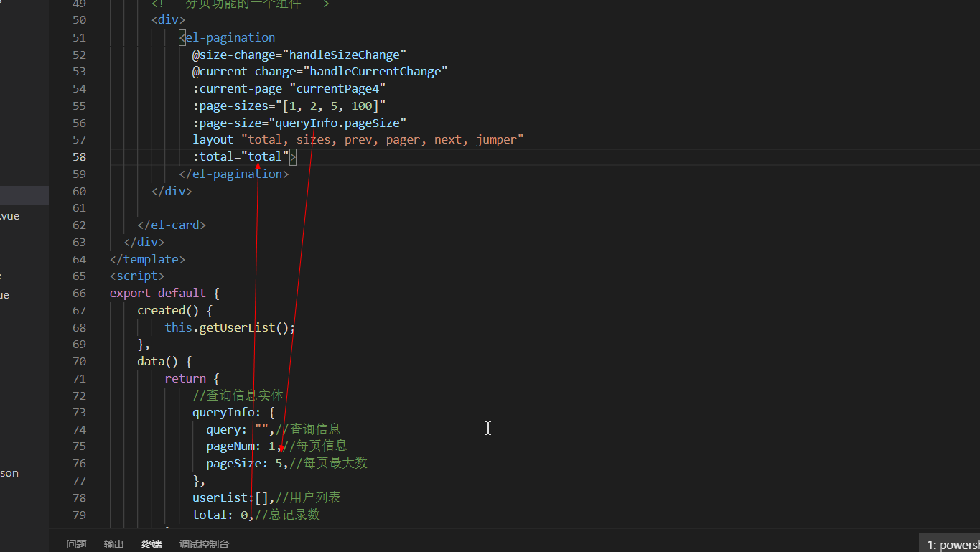Image resolution: width=980 pixels, height=552 pixels.
Task: Click the "queryInfo.pageSize" attribute value
Action: (337, 123)
